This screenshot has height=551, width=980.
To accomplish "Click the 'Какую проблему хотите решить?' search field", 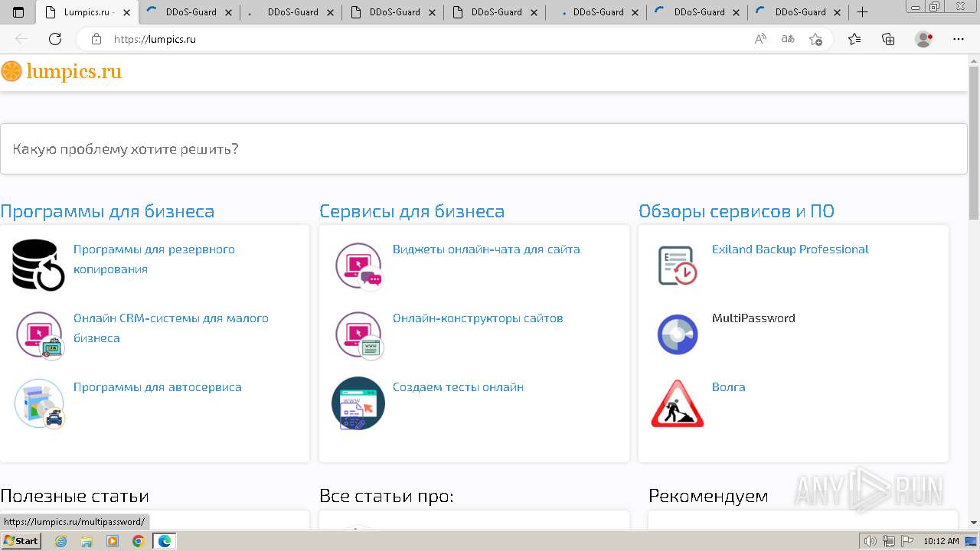I will pos(484,148).
